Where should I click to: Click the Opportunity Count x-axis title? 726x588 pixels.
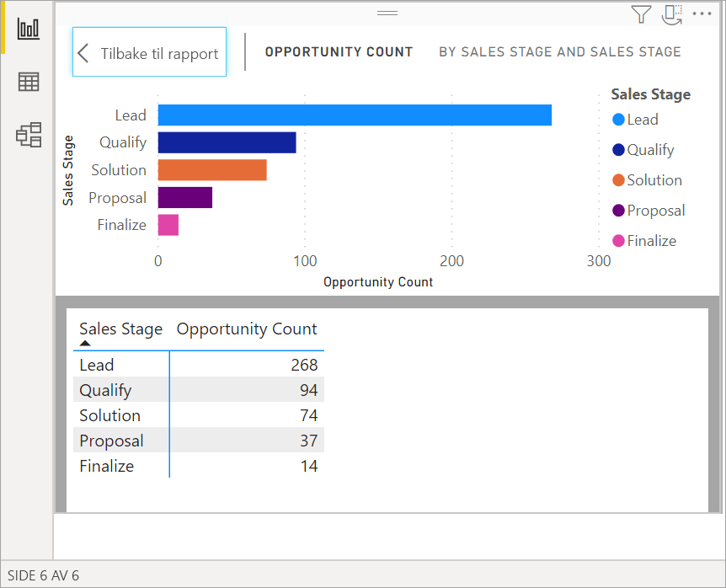click(378, 282)
